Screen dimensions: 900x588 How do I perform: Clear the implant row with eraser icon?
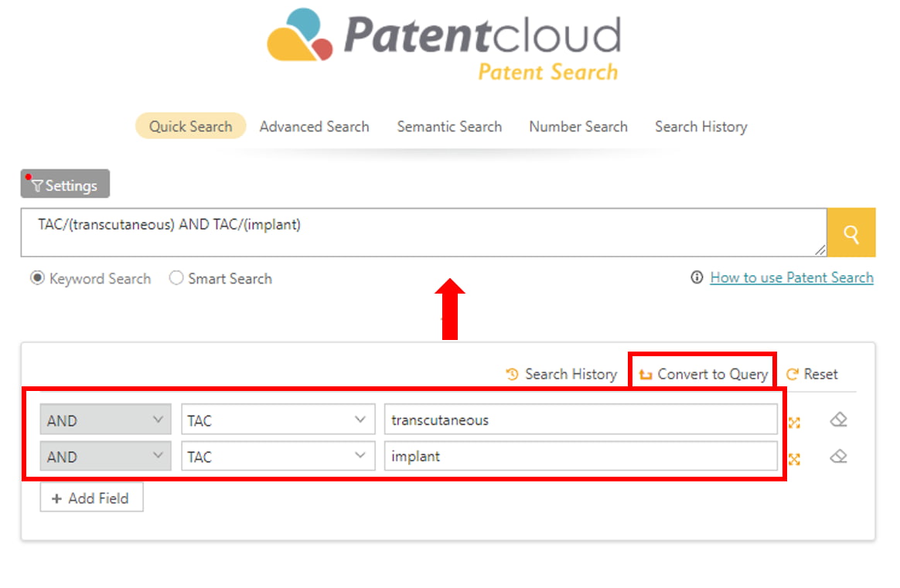coord(839,457)
